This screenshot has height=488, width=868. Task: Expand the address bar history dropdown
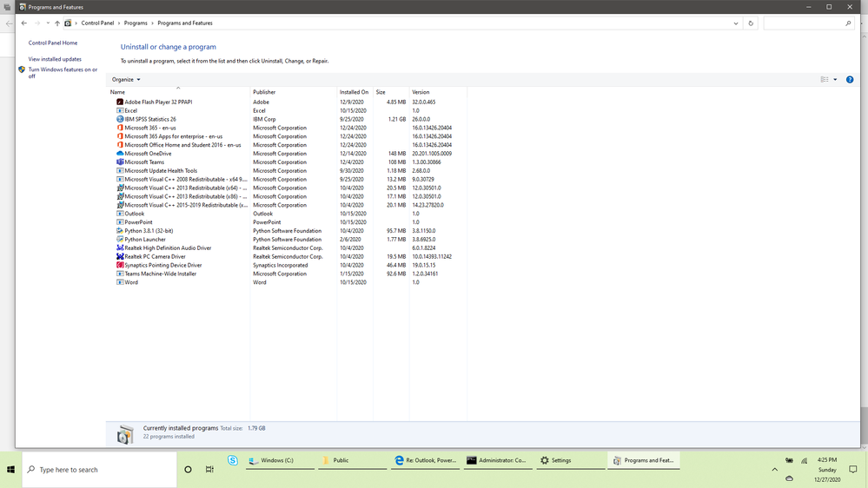736,23
